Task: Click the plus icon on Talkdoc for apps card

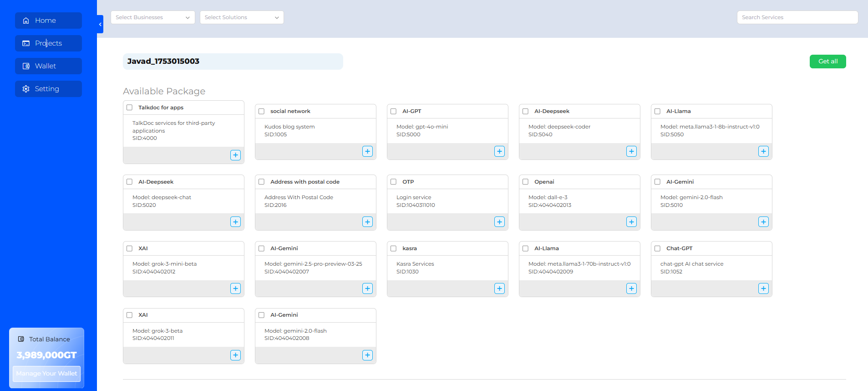Action: click(x=235, y=155)
